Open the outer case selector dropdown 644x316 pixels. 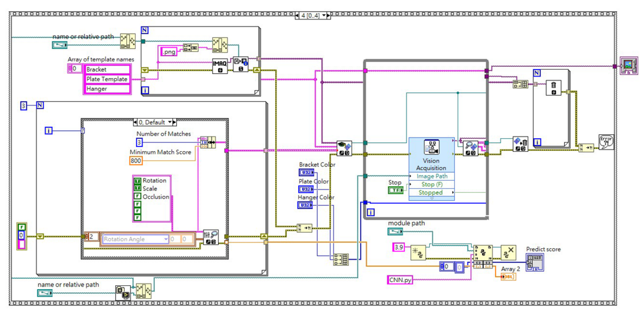click(324, 15)
